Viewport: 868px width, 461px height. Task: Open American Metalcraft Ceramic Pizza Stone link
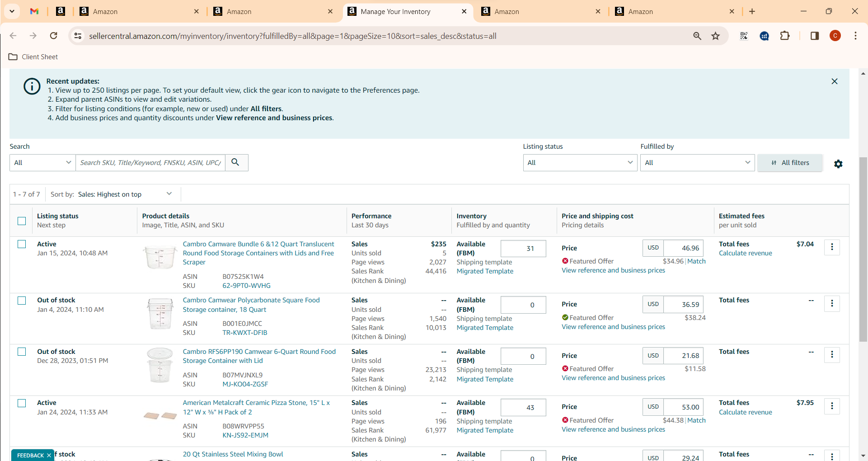pyautogui.click(x=257, y=407)
